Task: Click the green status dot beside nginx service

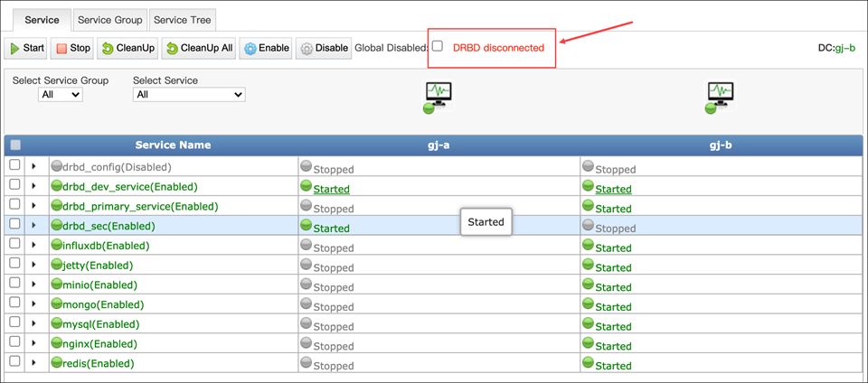Action: pyautogui.click(x=57, y=343)
